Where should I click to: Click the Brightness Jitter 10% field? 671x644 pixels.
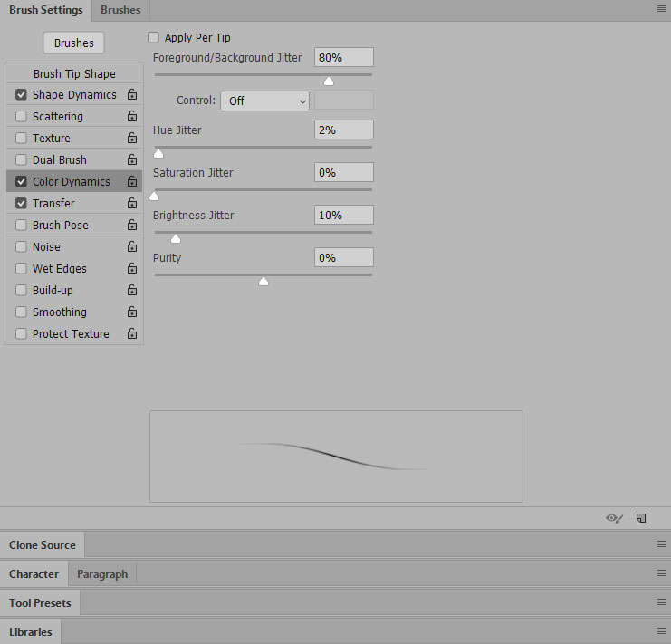343,215
